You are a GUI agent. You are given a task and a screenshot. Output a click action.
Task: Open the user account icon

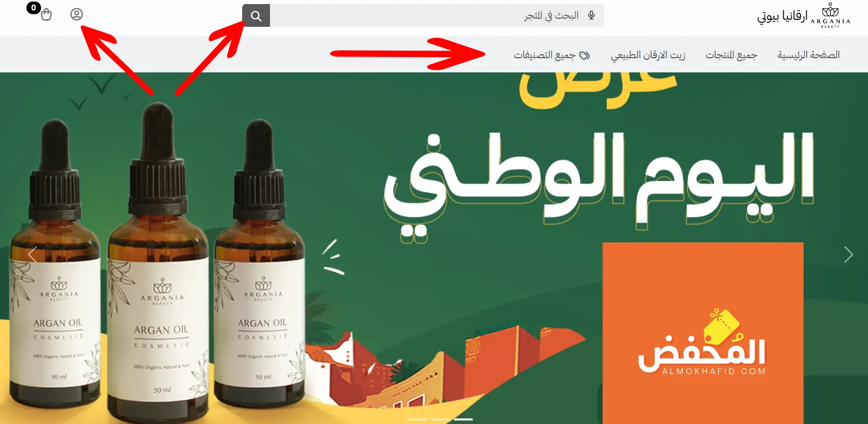76,14
